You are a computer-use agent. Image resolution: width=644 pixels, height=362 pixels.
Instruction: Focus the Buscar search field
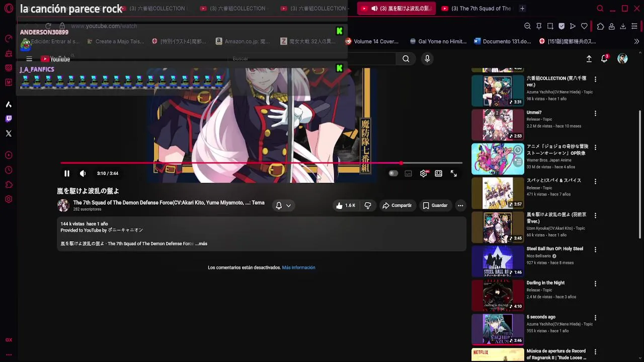(312, 59)
